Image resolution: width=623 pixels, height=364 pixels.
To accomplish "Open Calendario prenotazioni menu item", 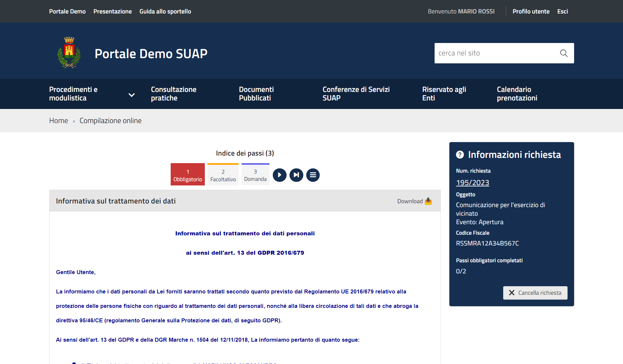I will [x=517, y=94].
